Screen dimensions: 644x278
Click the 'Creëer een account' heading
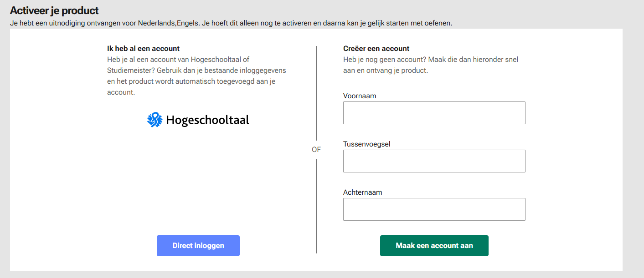[376, 49]
